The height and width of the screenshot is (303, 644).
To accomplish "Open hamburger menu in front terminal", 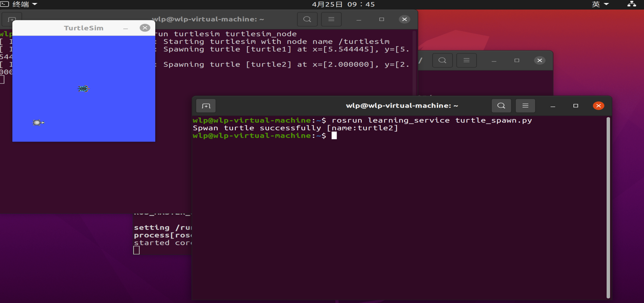I will pyautogui.click(x=525, y=106).
